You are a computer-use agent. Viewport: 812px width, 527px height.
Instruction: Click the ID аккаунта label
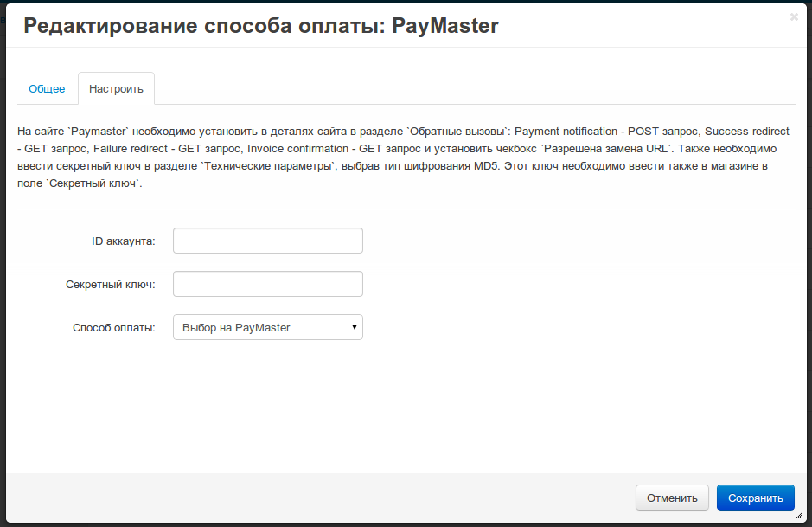click(123, 241)
